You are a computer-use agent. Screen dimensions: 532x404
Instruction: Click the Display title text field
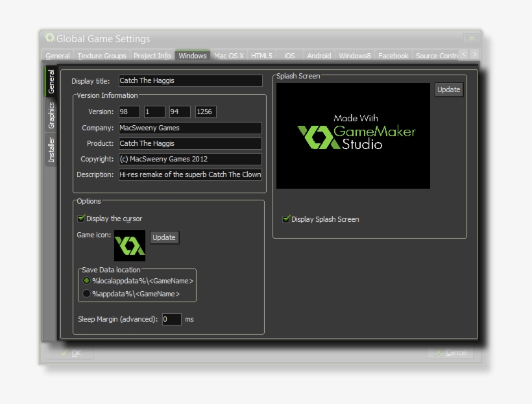point(189,81)
